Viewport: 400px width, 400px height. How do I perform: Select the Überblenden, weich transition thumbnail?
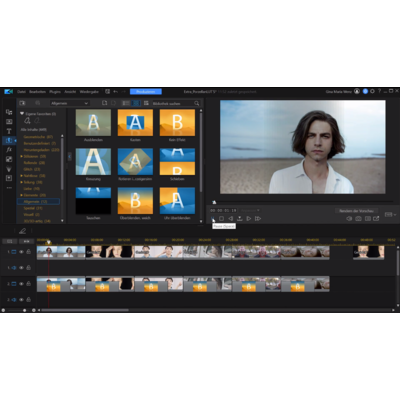click(135, 201)
